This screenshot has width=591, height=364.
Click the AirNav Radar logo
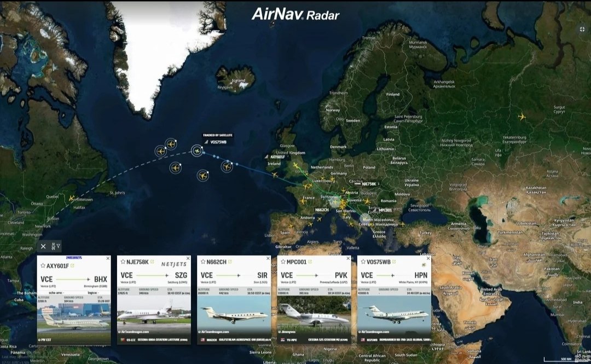296,14
